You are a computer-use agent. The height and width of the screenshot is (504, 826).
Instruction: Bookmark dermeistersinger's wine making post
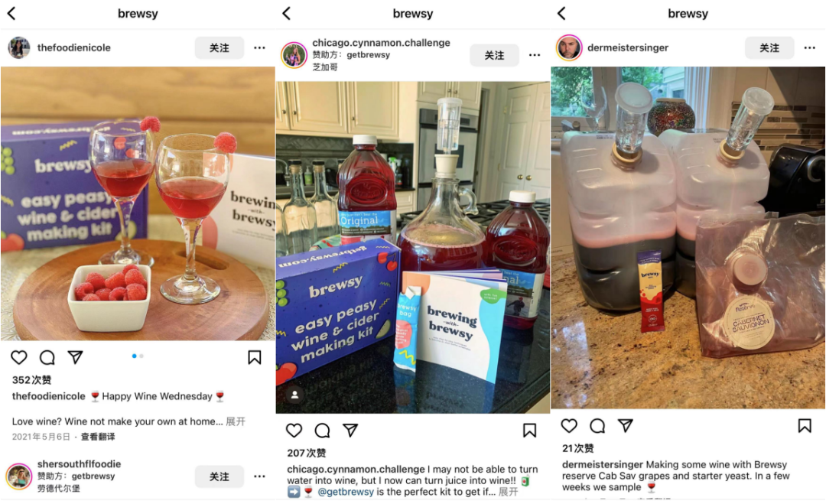pos(805,425)
